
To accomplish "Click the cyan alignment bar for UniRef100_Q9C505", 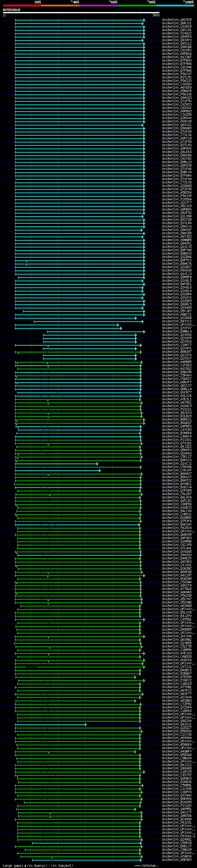I will click(x=80, y=20).
